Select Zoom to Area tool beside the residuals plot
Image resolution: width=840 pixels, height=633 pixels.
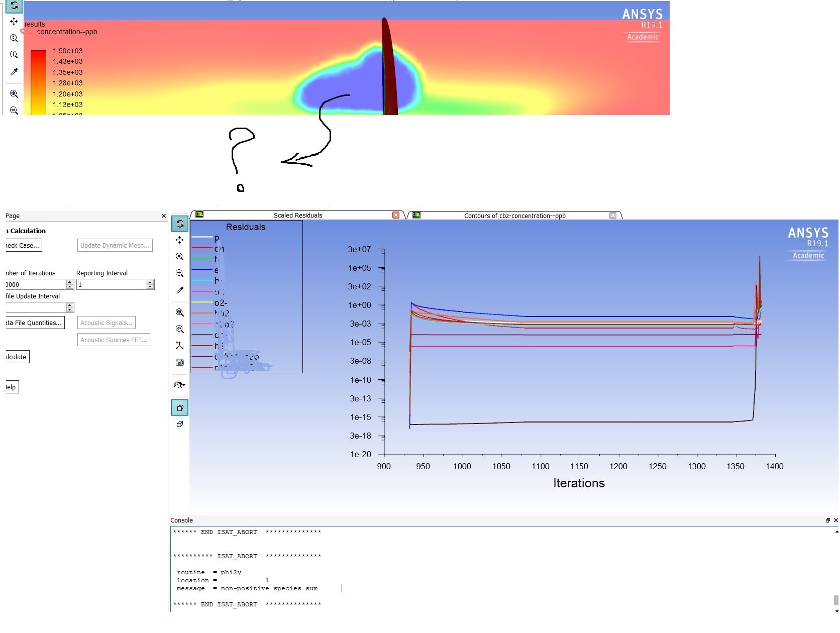click(180, 273)
